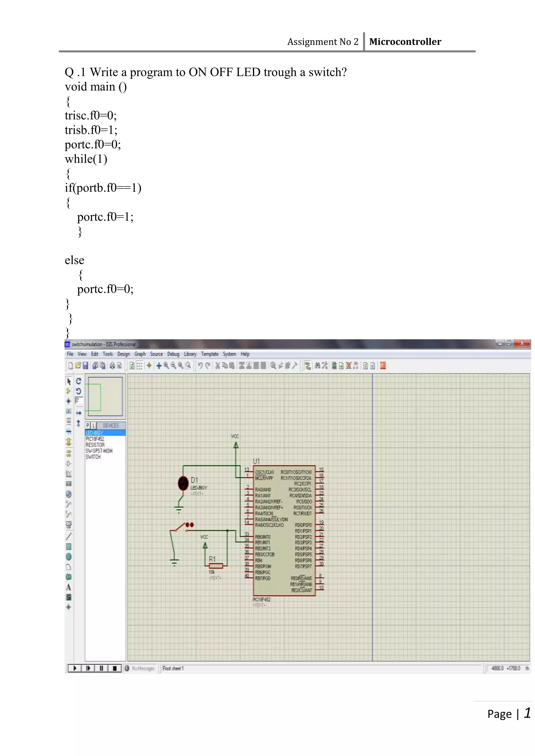Select the 2D text script A tool
This screenshot has height=756, width=535.
[68, 587]
